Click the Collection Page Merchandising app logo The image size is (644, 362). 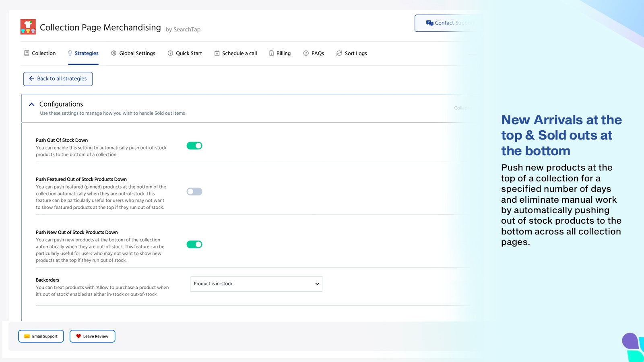tap(28, 27)
